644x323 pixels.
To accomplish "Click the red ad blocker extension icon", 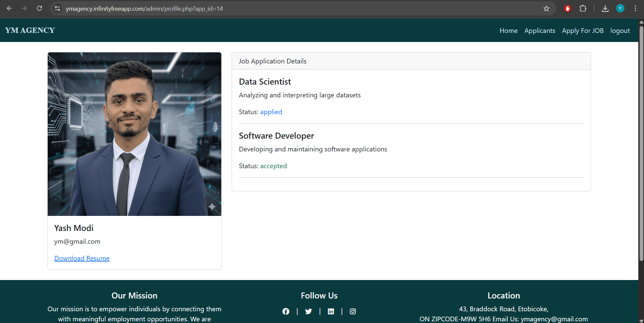I will click(x=567, y=9).
